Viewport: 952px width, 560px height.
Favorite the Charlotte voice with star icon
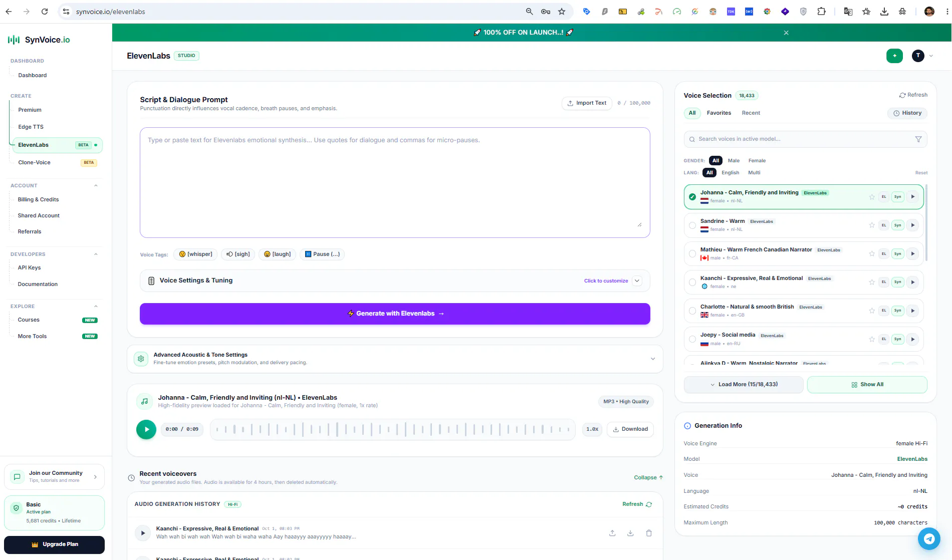click(872, 311)
